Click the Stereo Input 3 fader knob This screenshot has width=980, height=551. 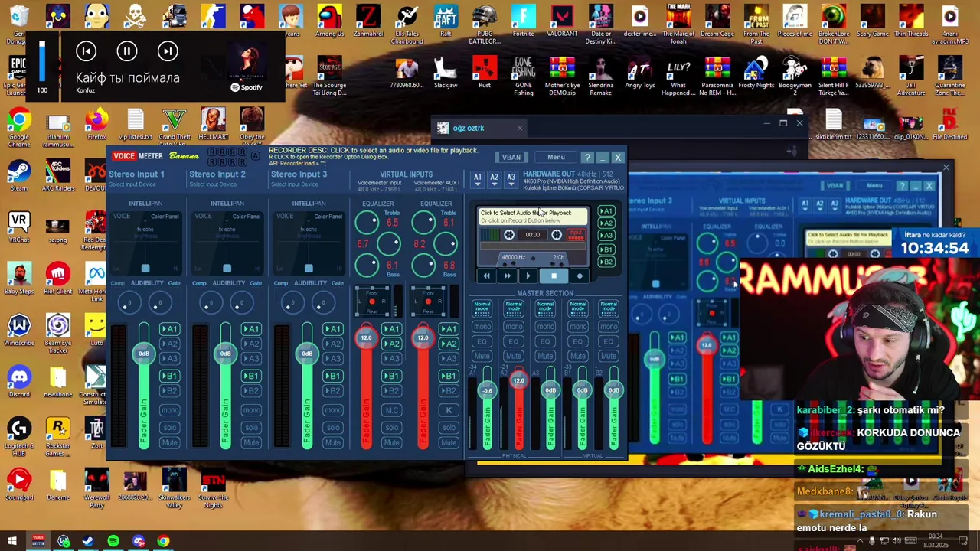click(x=307, y=354)
